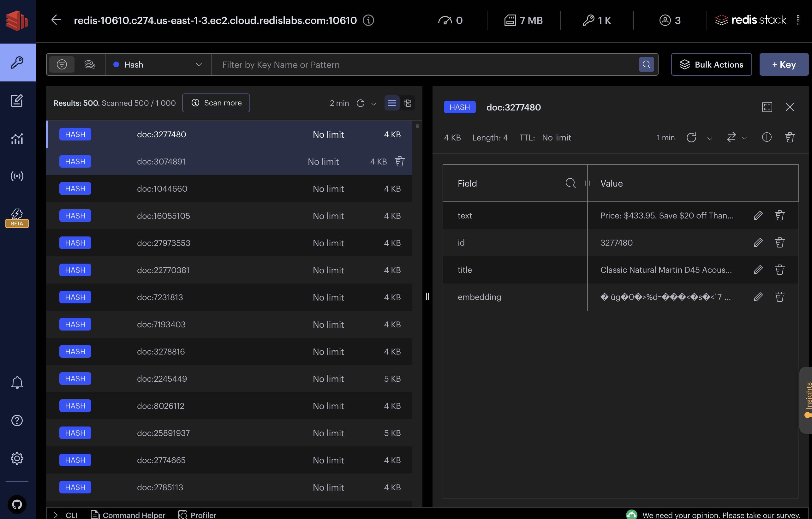Screen dimensions: 812x519
Task: Switch the key list to list view
Action: [x=392, y=103]
